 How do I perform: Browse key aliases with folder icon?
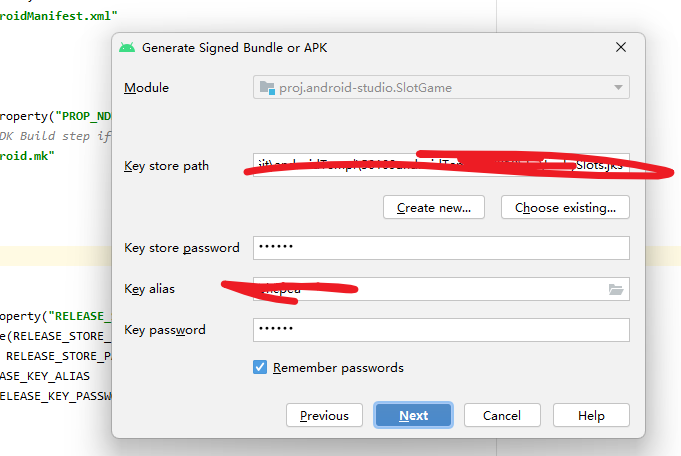point(616,290)
